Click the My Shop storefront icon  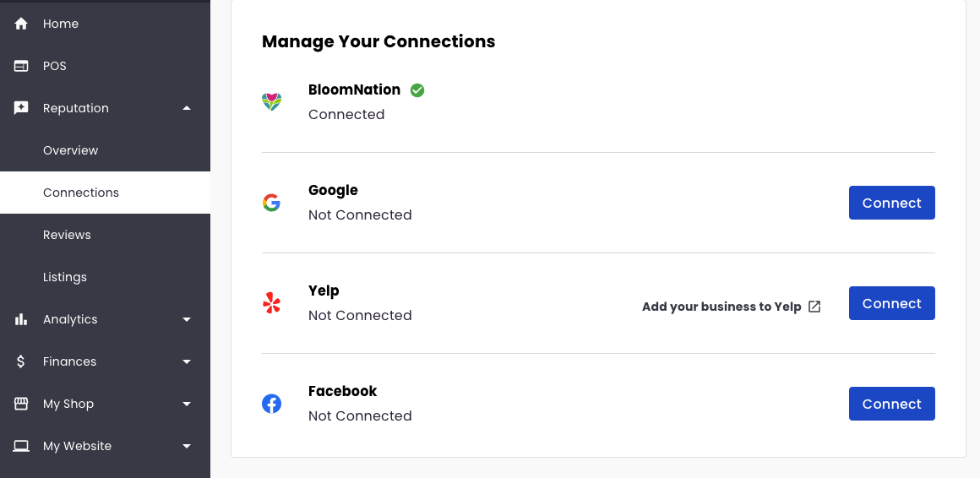pos(20,404)
